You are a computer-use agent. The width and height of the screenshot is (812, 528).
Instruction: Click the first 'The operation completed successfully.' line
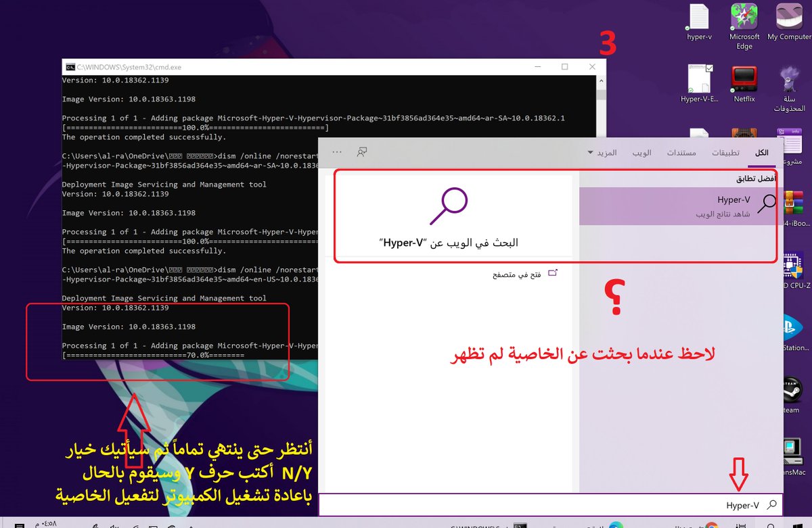pos(144,137)
